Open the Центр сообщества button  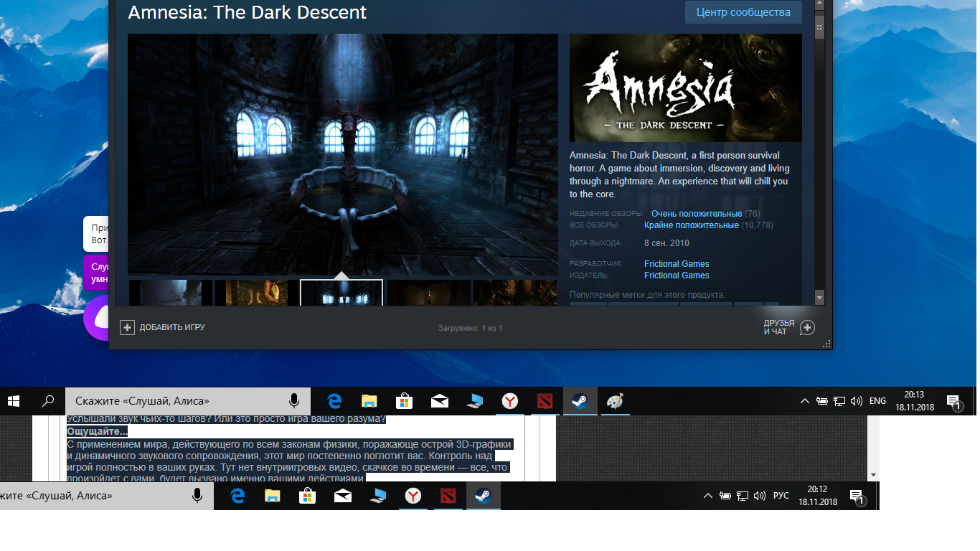click(x=743, y=12)
